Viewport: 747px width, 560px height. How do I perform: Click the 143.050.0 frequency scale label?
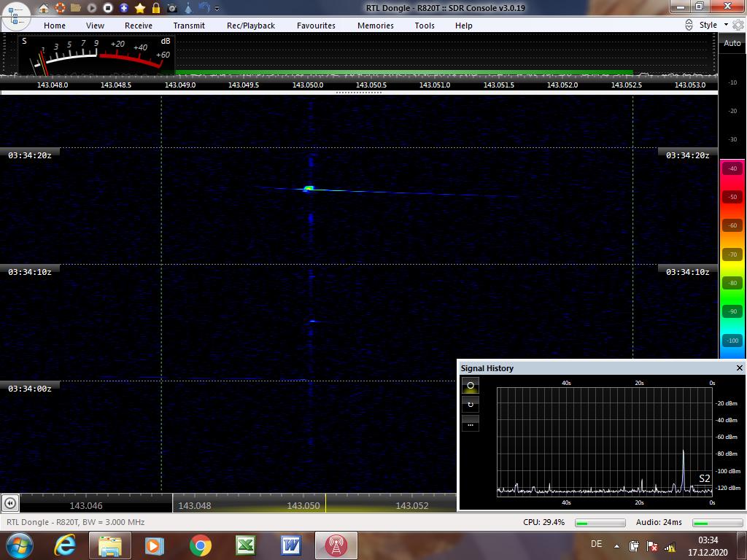pos(308,85)
